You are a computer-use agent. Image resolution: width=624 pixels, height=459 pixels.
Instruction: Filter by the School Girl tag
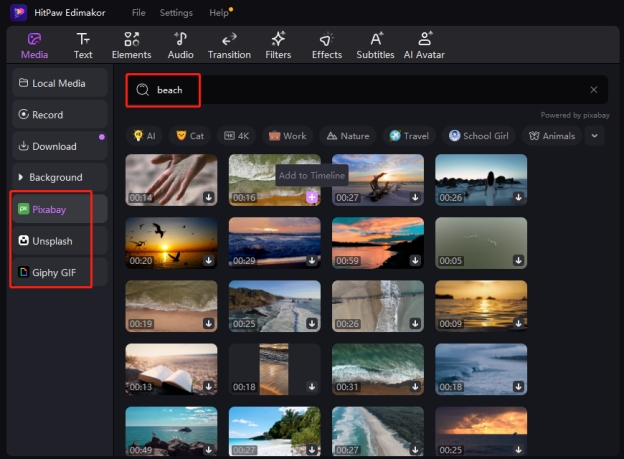478,136
